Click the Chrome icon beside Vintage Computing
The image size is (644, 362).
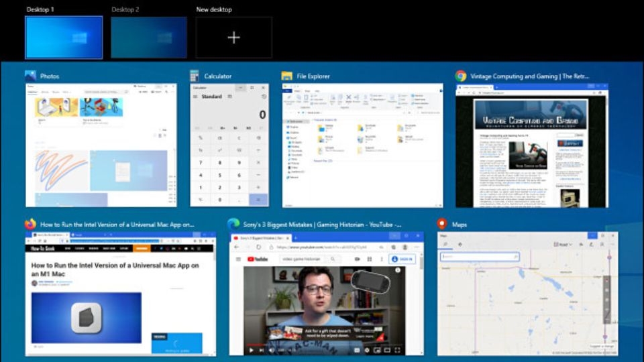[x=461, y=76]
